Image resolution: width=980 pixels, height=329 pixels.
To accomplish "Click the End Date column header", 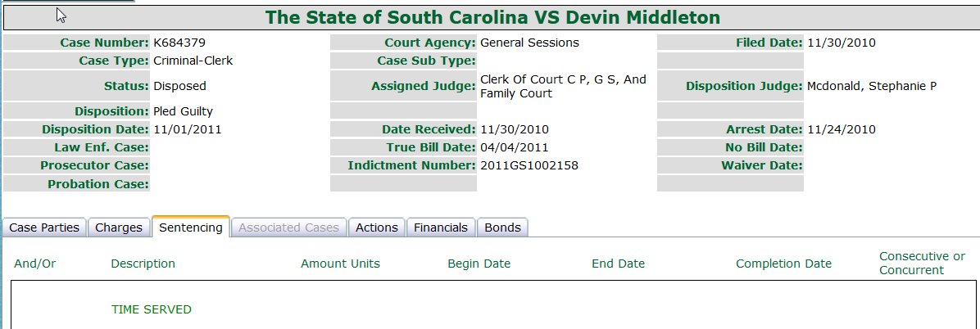I will (x=618, y=264).
